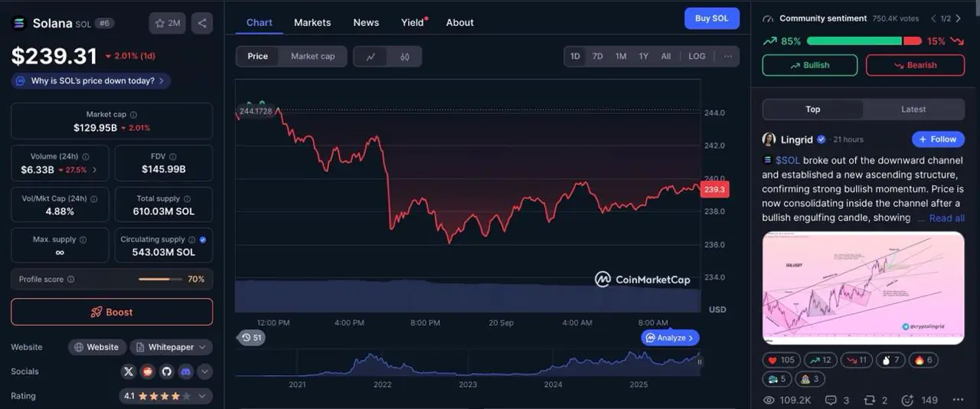Open the News tab
This screenshot has width=980, height=409.
tap(366, 22)
